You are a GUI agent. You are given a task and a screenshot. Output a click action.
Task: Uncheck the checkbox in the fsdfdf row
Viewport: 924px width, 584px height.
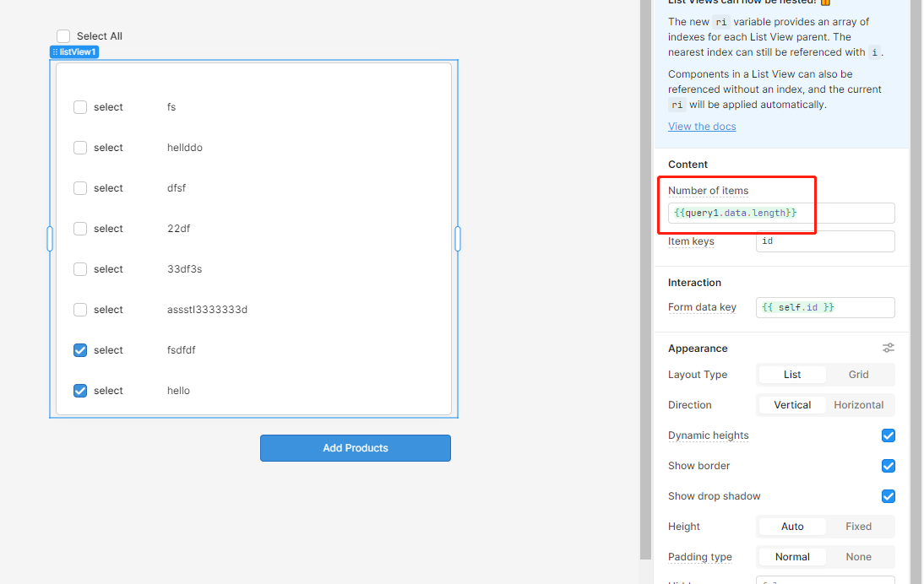pos(80,350)
